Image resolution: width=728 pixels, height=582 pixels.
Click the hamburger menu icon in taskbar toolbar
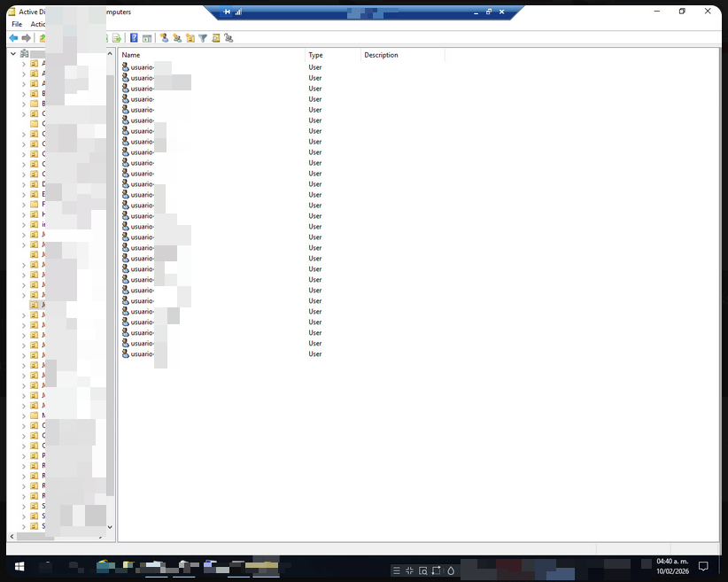(x=397, y=570)
